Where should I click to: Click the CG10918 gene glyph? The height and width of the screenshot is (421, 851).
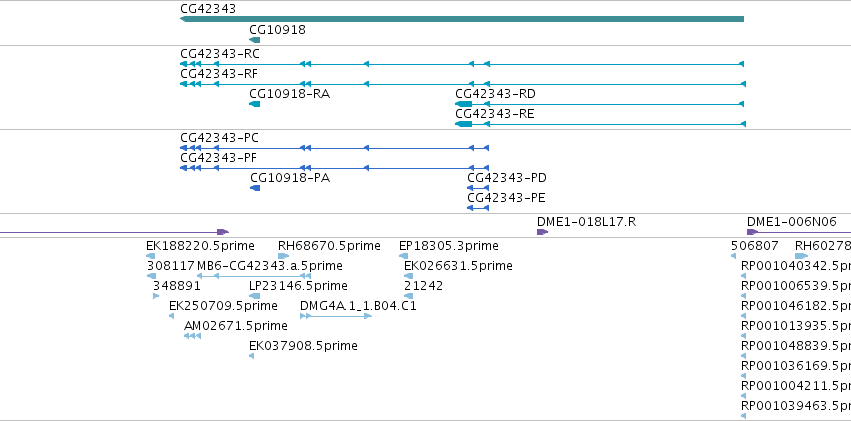pyautogui.click(x=255, y=40)
